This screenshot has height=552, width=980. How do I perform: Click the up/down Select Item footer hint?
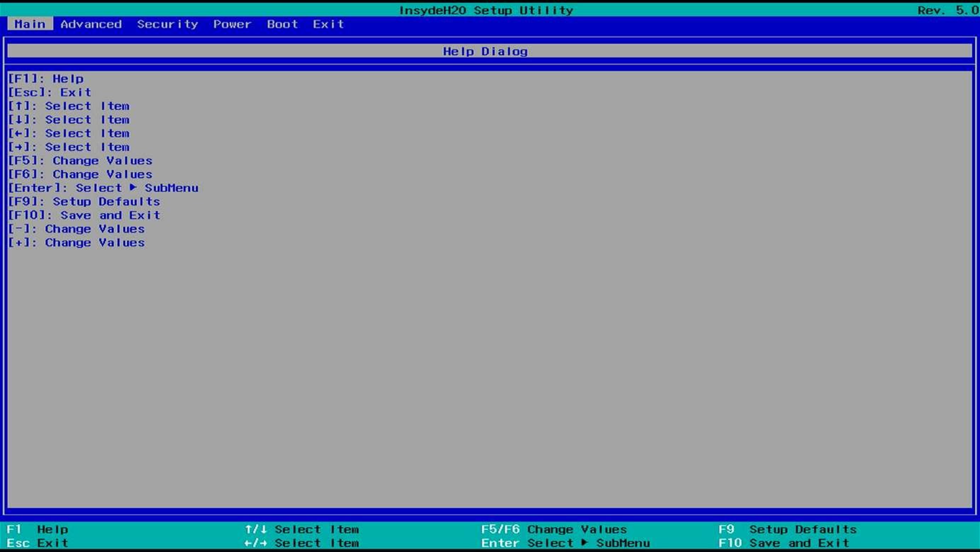click(x=302, y=529)
